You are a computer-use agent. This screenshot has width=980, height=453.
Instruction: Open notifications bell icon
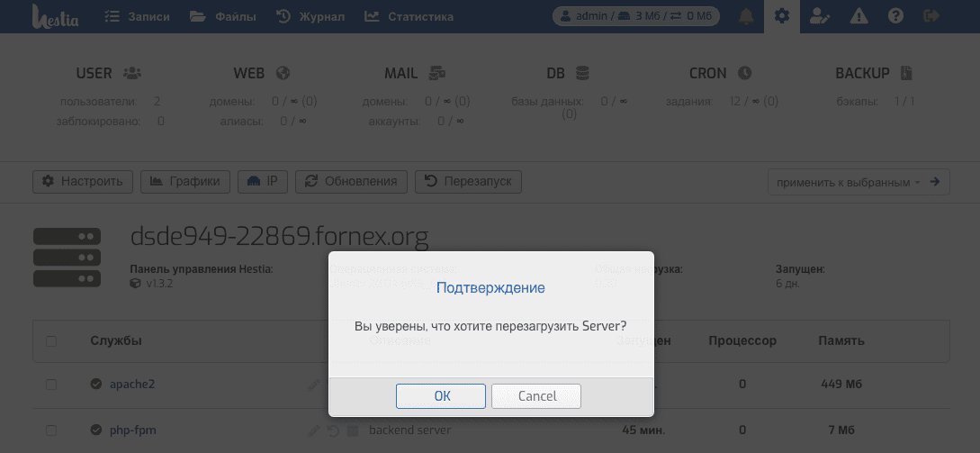746,17
